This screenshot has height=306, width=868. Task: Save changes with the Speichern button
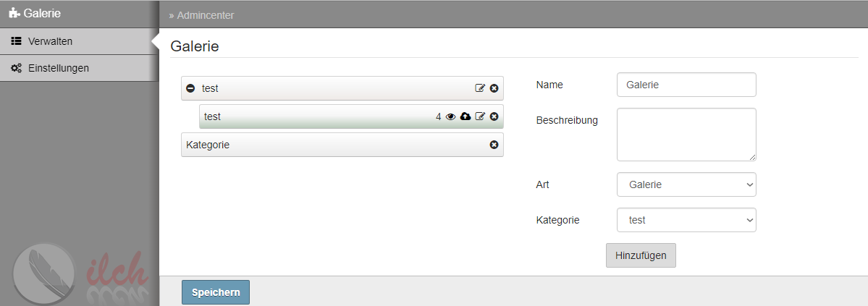pyautogui.click(x=216, y=292)
